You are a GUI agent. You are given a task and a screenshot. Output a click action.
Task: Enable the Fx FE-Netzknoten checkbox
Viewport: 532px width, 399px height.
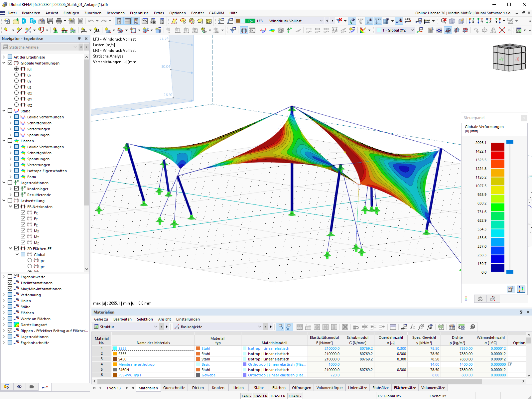[x=23, y=212]
